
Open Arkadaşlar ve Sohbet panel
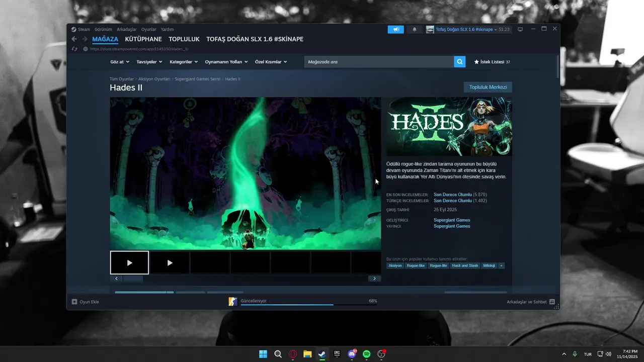(531, 302)
